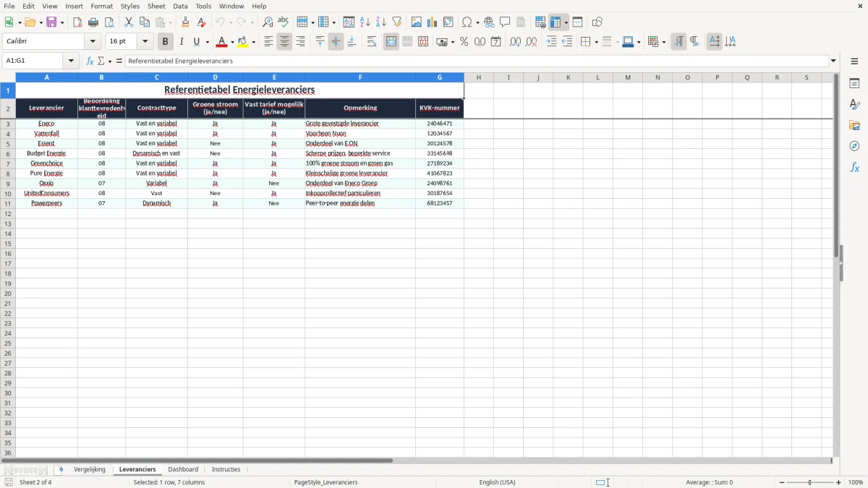Image resolution: width=868 pixels, height=488 pixels.
Task: Open Find and Replace tool
Action: (x=268, y=22)
